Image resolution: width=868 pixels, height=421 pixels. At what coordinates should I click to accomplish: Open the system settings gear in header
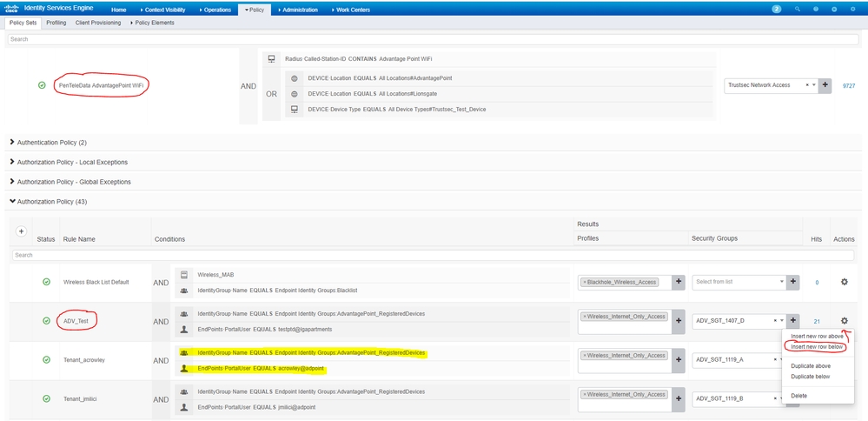click(x=852, y=10)
